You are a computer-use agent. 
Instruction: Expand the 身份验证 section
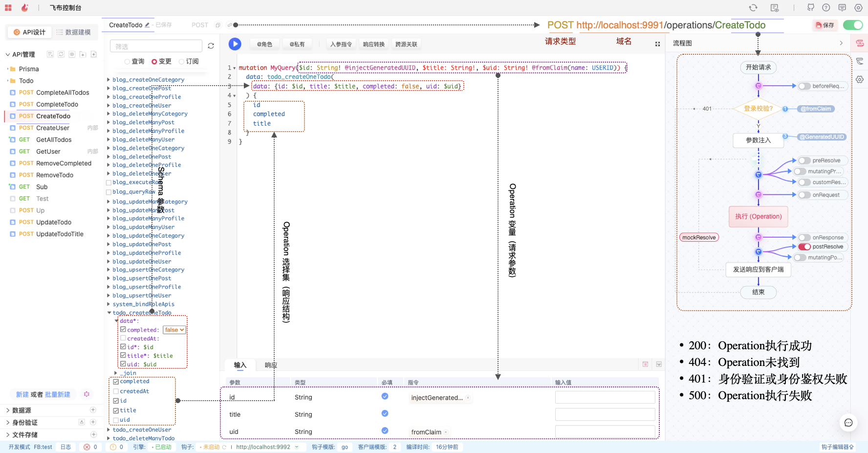tap(8, 422)
